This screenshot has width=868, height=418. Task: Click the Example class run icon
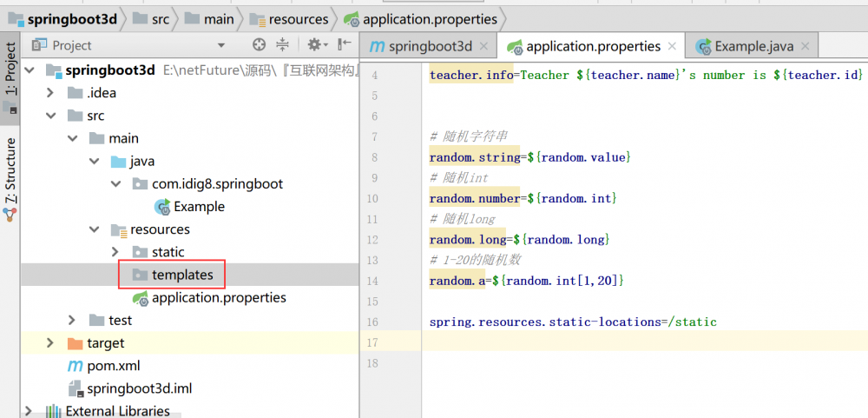tap(162, 207)
